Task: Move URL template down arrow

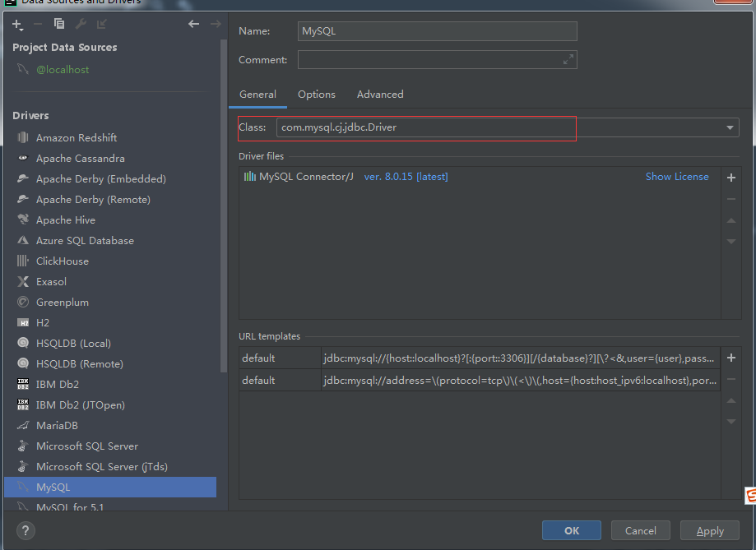Action: coord(731,422)
